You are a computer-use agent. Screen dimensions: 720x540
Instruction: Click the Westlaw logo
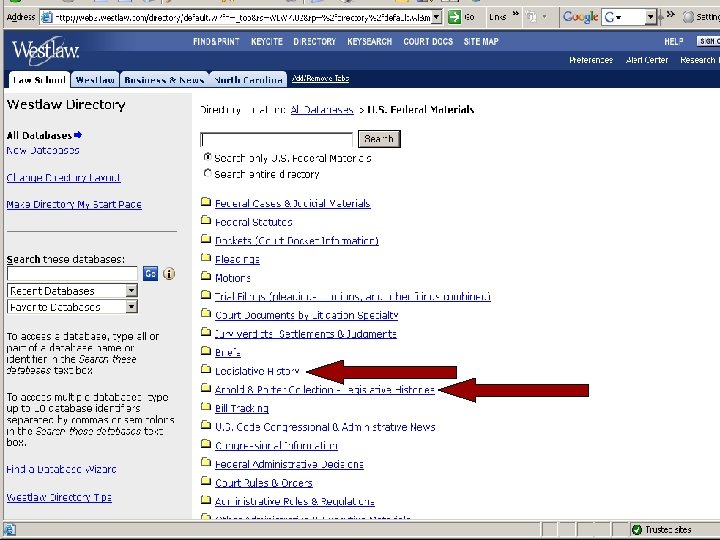(45, 51)
